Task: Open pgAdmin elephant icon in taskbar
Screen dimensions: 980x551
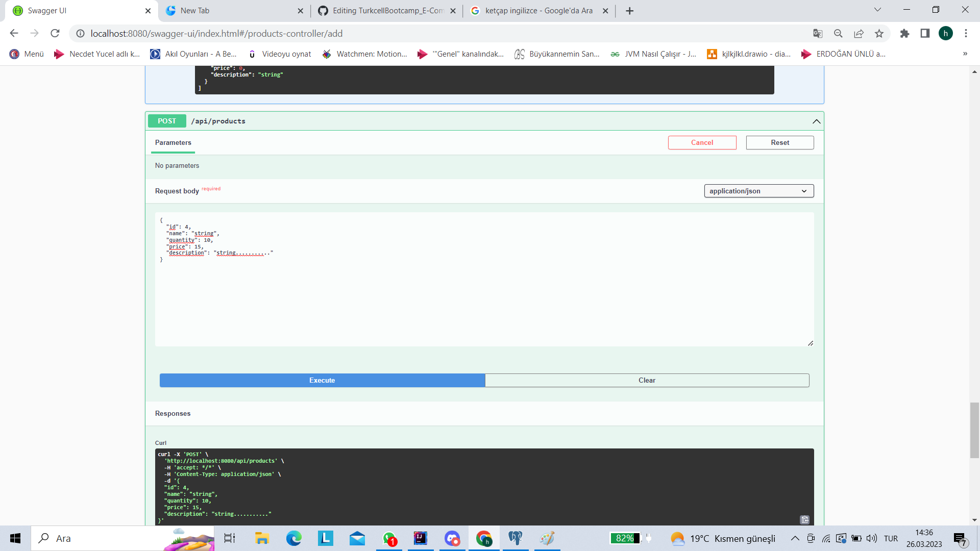Action: 515,538
